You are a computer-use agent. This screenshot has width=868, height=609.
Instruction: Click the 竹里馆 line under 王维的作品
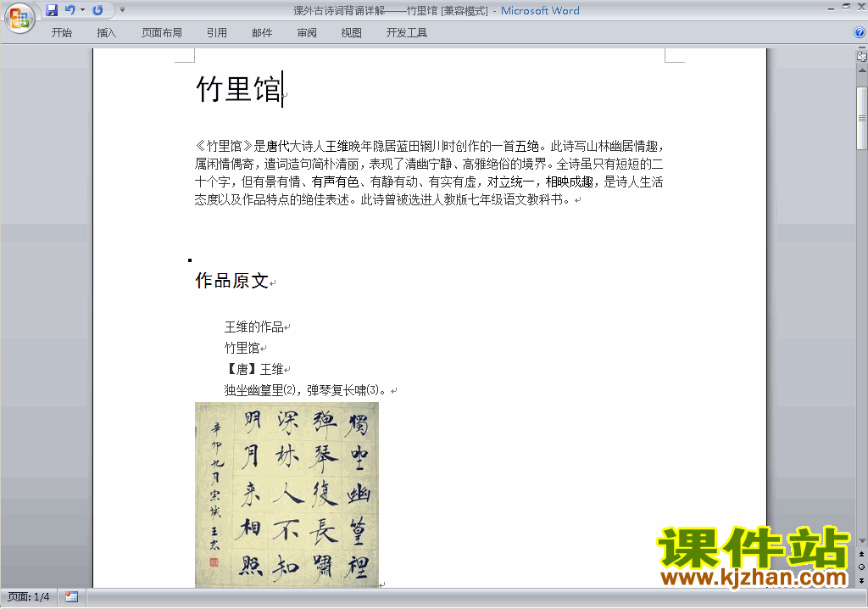(242, 348)
